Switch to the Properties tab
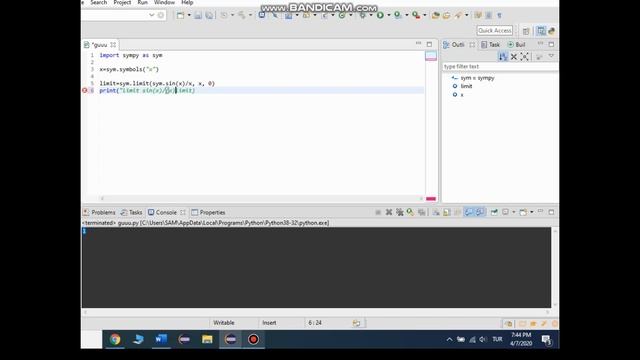Image resolution: width=640 pixels, height=360 pixels. (209, 212)
